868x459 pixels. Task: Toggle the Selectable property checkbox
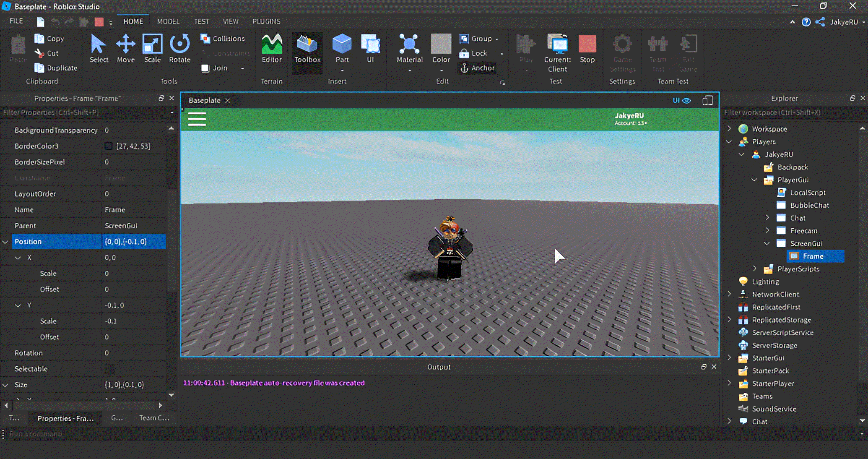pyautogui.click(x=109, y=369)
